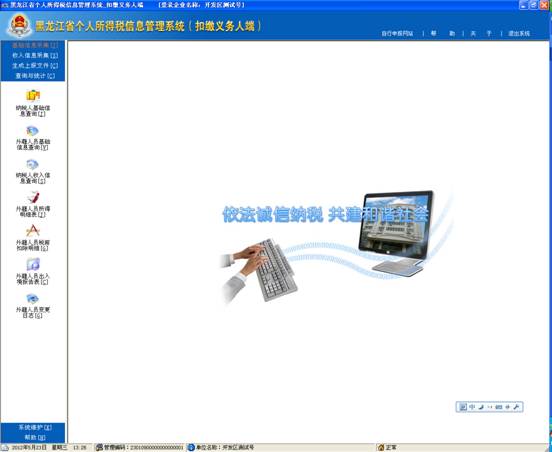Toggle IME Chinese/English 中 mode
The height and width of the screenshot is (452, 552).
[472, 407]
